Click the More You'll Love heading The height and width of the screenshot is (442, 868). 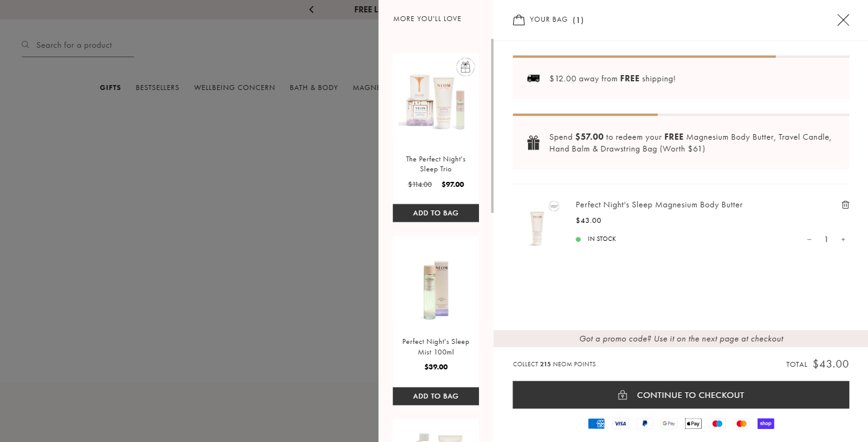pos(427,19)
